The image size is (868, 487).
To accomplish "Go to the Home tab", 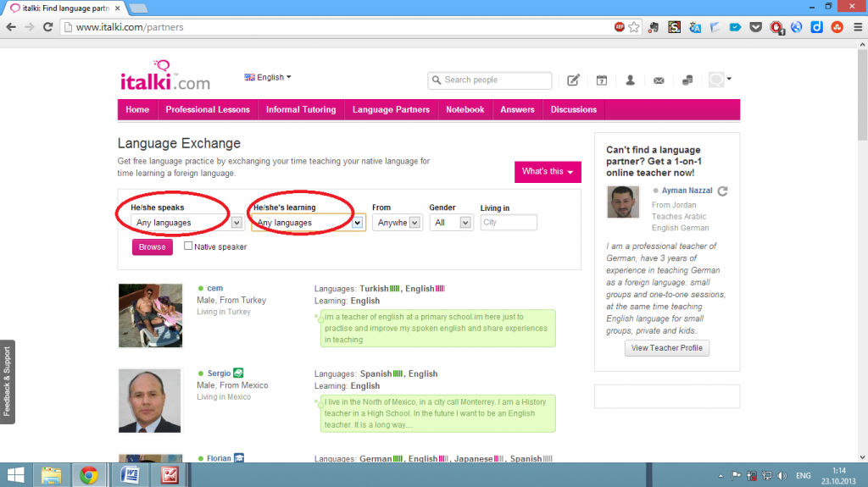I will 137,109.
